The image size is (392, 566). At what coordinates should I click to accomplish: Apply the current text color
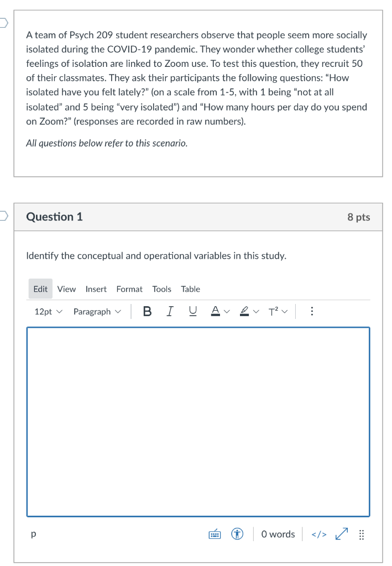point(215,311)
